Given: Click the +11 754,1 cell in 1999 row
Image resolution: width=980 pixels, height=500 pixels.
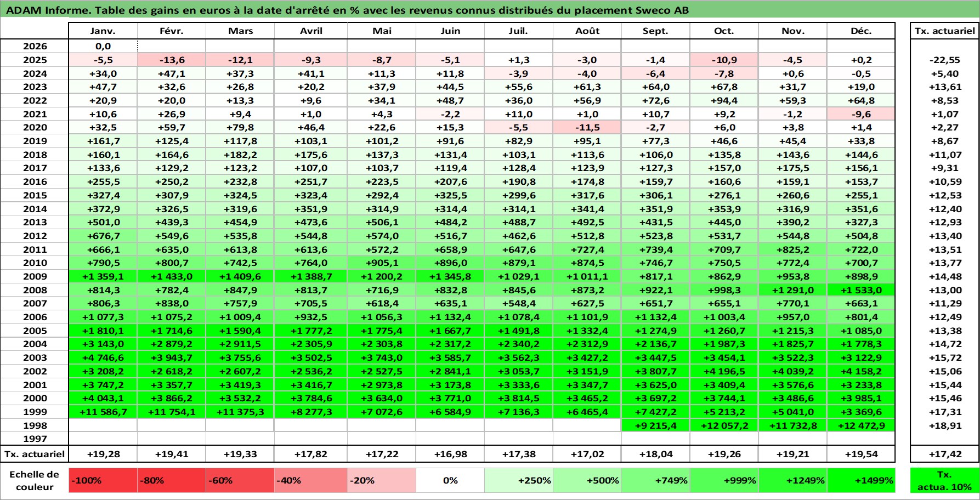Looking at the screenshot, I should point(172,412).
